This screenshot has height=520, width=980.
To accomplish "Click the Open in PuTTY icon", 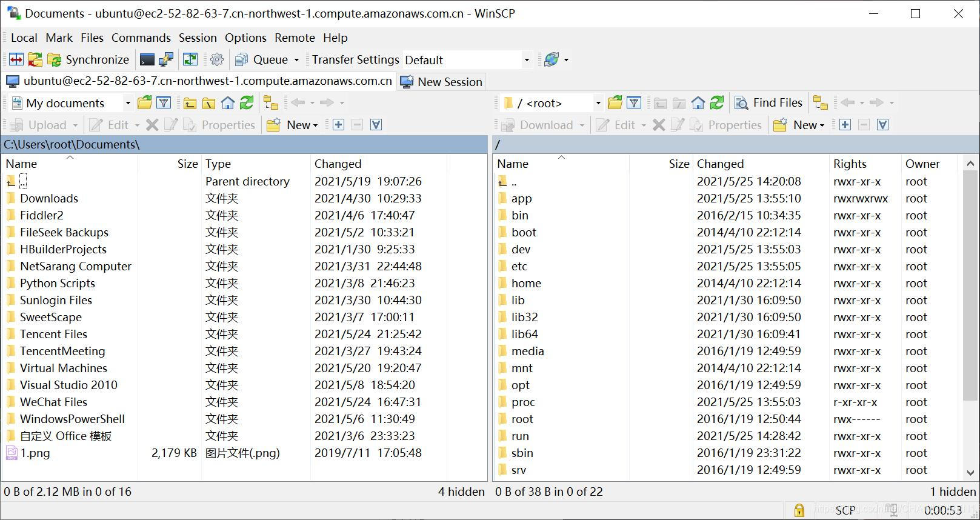I will [165, 59].
